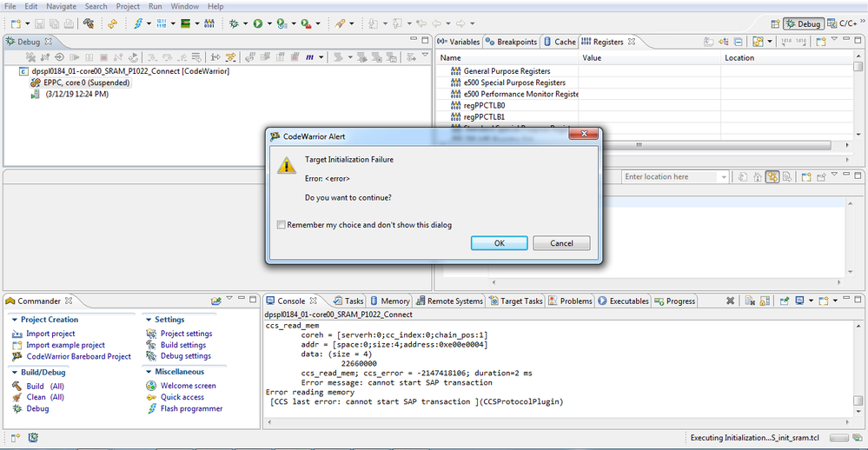Click Build (All) in Commander

tap(45, 387)
